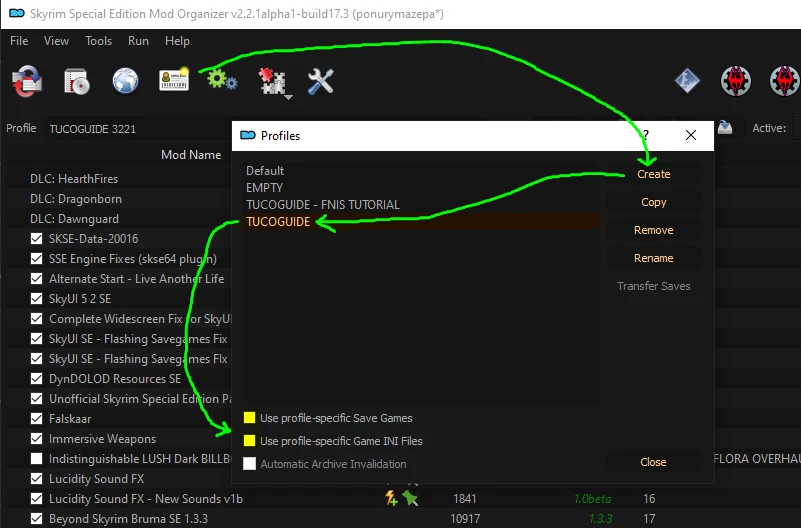Click the Transfer Saves button

coord(654,286)
